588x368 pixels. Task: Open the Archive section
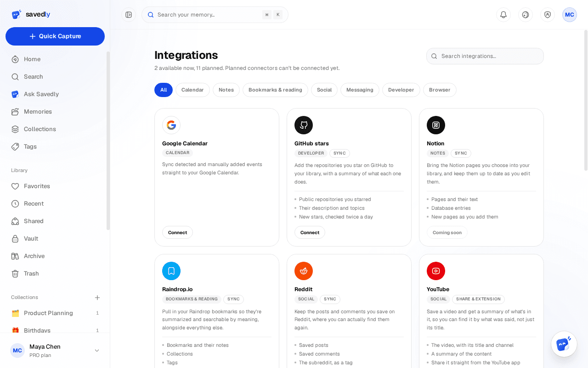(x=55, y=256)
